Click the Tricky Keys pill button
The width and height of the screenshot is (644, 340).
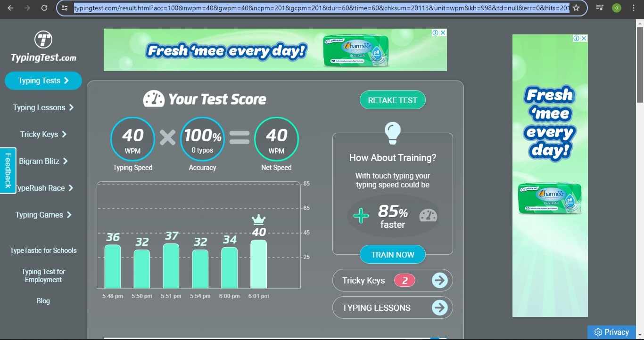coord(393,281)
